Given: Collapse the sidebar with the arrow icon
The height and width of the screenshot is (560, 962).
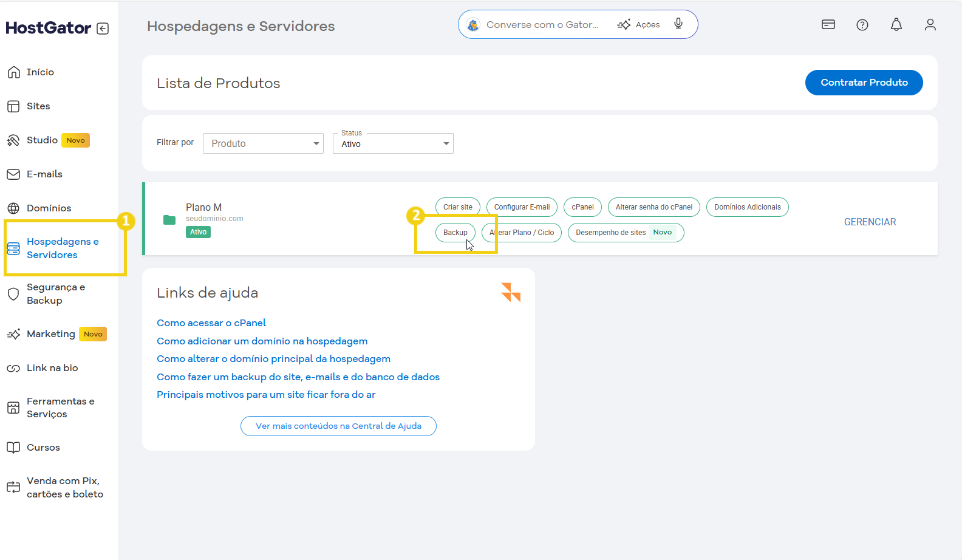Looking at the screenshot, I should pyautogui.click(x=103, y=29).
